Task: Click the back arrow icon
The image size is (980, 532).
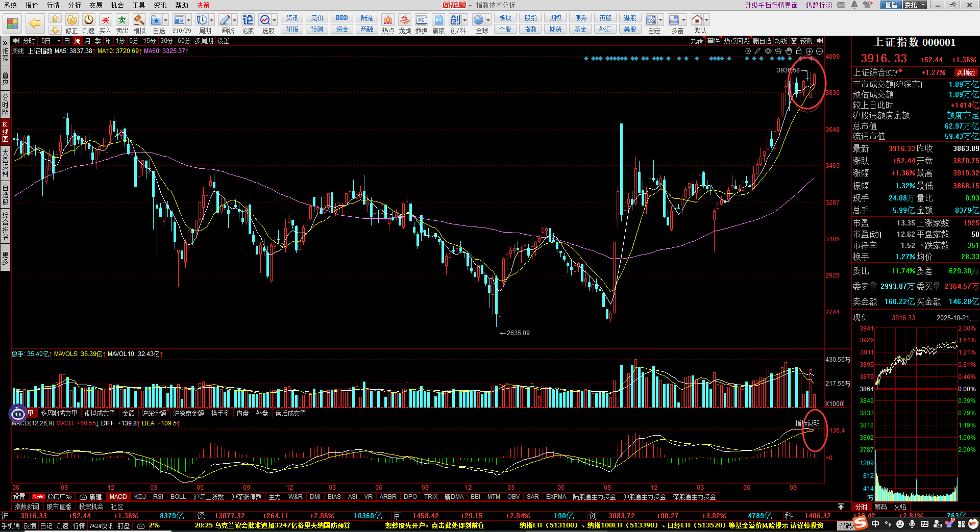Action: click(x=35, y=23)
